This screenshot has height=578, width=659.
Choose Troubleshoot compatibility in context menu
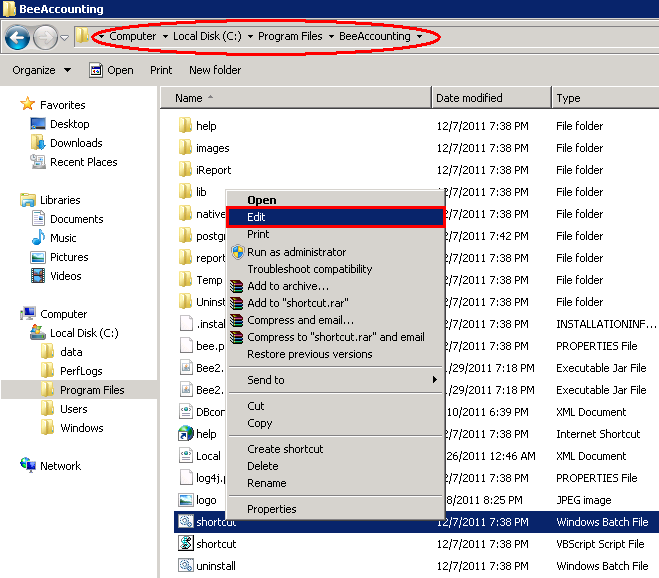[335, 269]
